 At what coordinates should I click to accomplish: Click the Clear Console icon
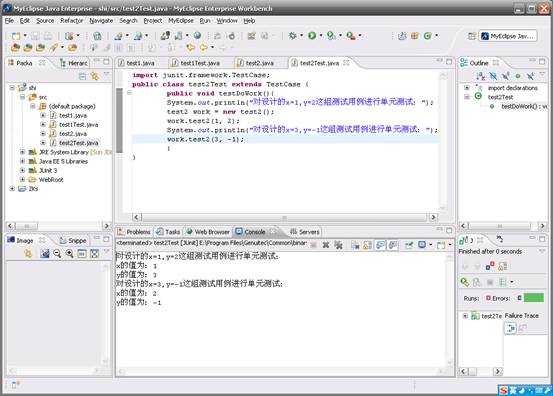[x=355, y=245]
